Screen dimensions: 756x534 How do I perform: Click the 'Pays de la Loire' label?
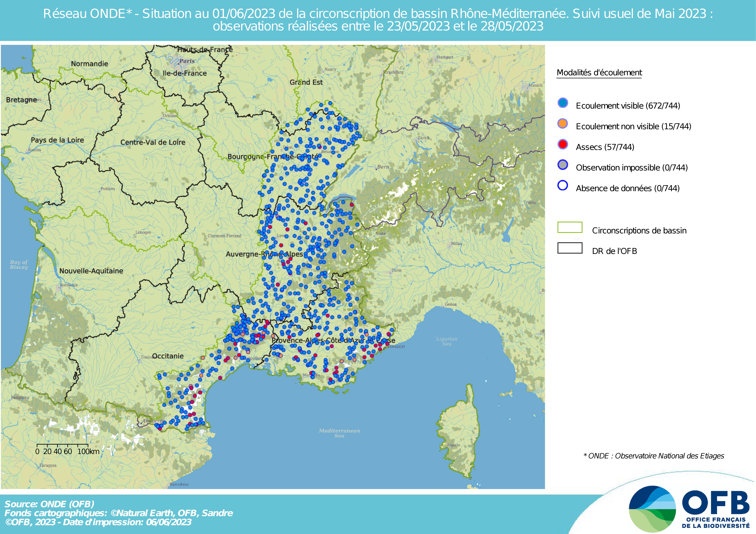pos(57,140)
